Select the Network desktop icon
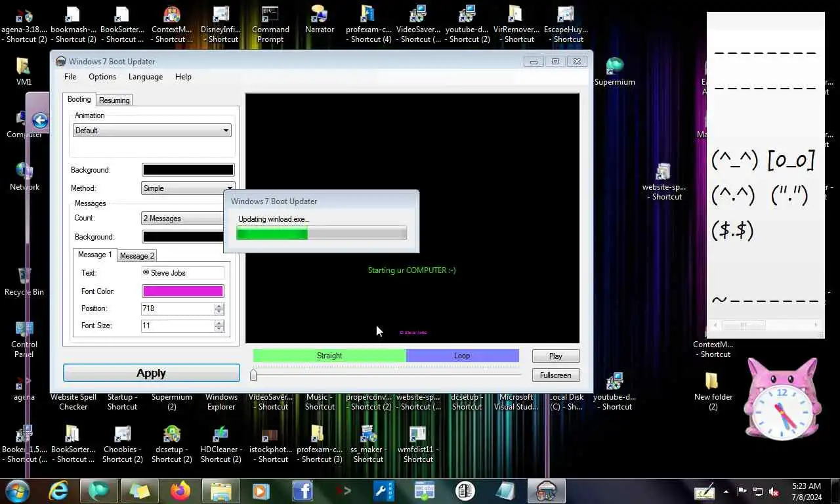The height and width of the screenshot is (504, 840). click(x=24, y=176)
